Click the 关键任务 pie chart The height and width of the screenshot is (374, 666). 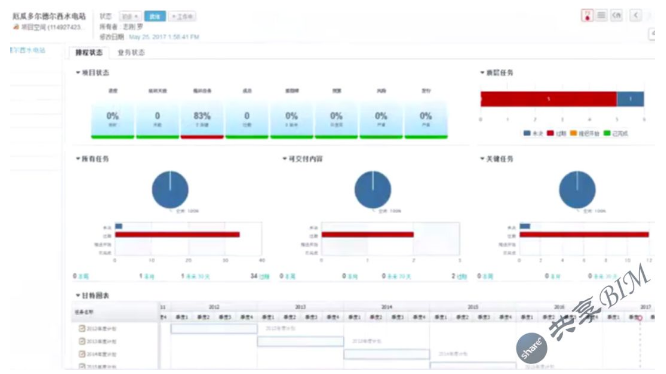point(577,190)
